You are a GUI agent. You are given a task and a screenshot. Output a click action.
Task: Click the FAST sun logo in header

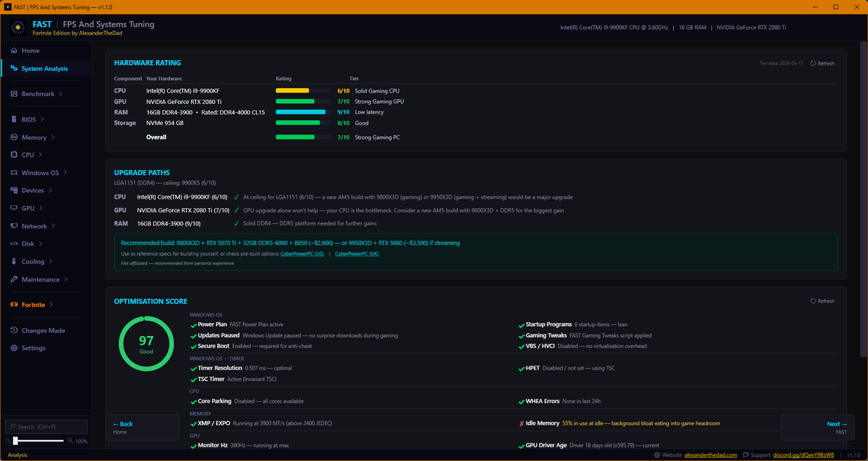(19, 28)
